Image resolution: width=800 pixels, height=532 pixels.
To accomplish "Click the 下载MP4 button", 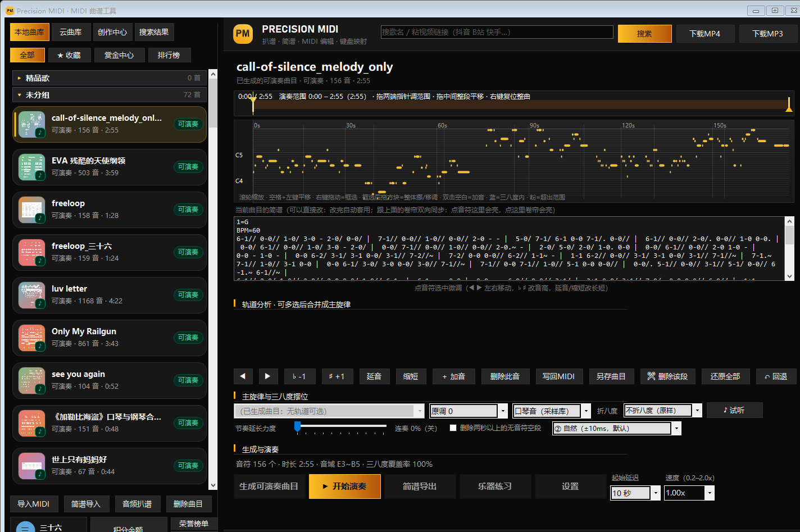I will [x=705, y=34].
